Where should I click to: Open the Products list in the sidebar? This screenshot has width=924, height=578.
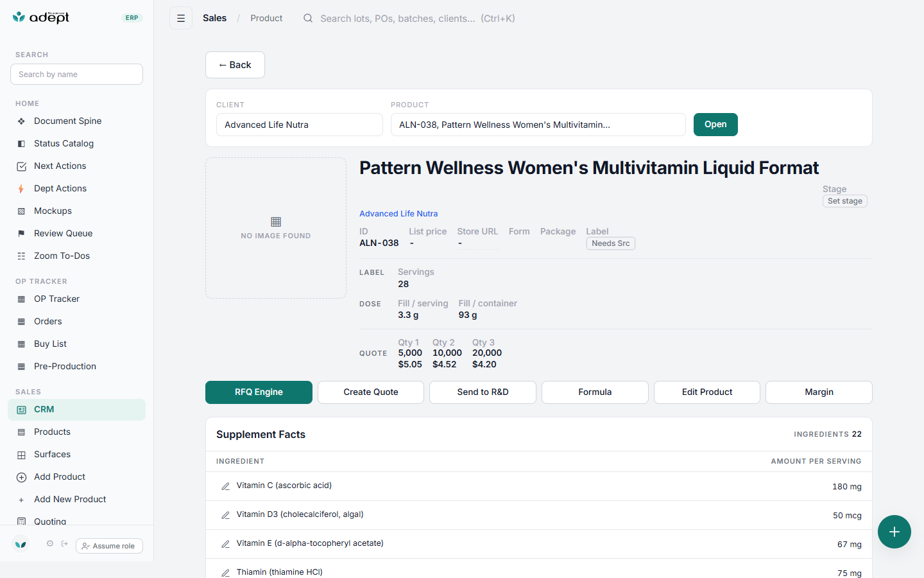coord(76,432)
